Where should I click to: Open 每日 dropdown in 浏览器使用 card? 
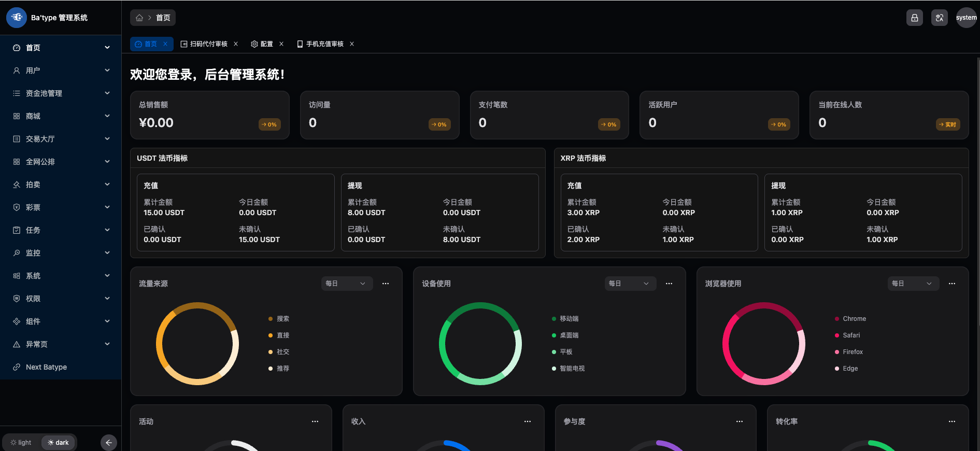(913, 284)
